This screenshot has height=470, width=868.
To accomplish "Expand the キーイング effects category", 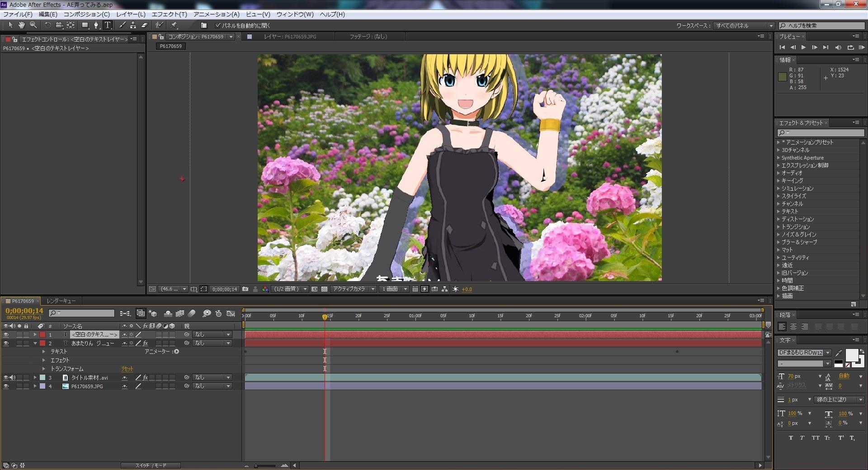I will pos(778,181).
